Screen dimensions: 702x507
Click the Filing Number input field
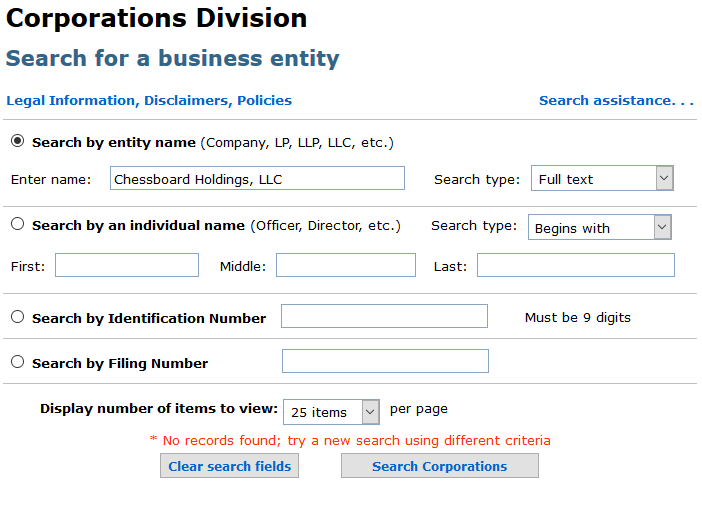[x=385, y=361]
